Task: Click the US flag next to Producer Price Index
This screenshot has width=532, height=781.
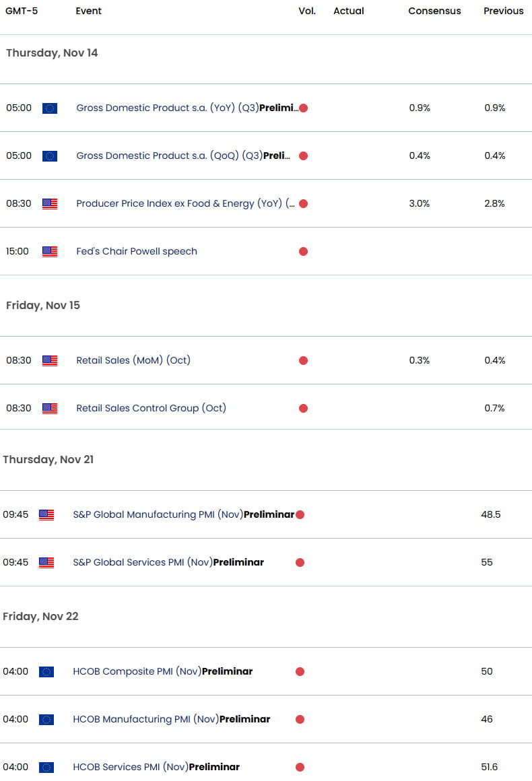Action: [x=49, y=203]
